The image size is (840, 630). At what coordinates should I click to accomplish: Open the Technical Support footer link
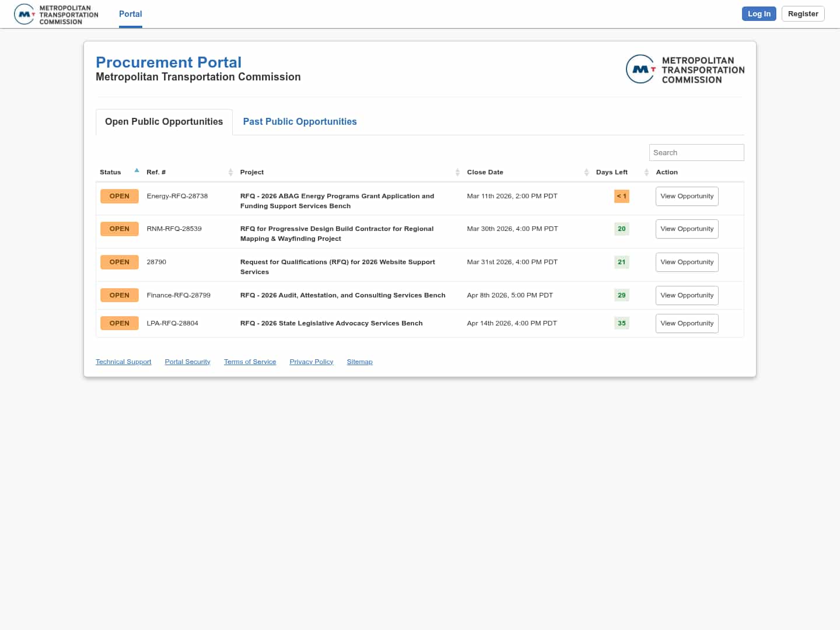[123, 362]
